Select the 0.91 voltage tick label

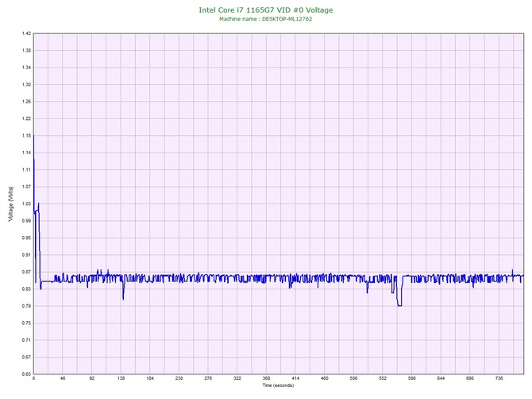pos(26,254)
